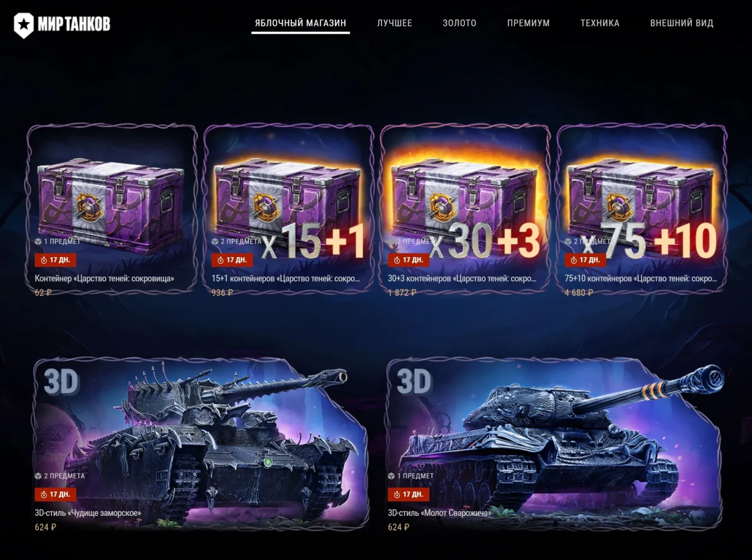Click the timer badge on Молот Сварожича card
Screen dimensions: 752x560
(x=408, y=495)
